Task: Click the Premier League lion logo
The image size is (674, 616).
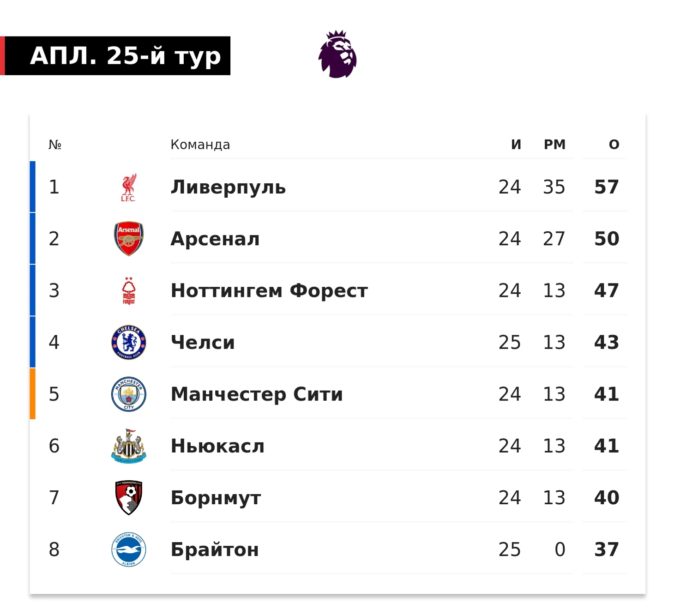Action: 337,54
